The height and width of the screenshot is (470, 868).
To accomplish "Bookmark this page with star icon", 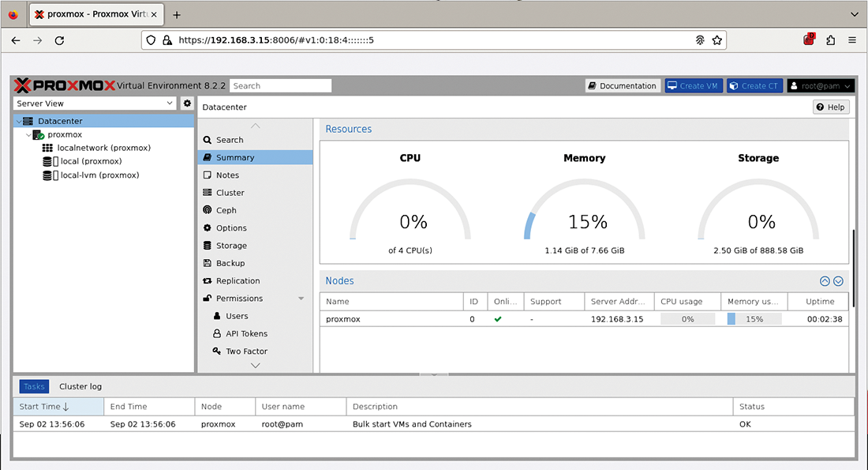I will click(716, 40).
